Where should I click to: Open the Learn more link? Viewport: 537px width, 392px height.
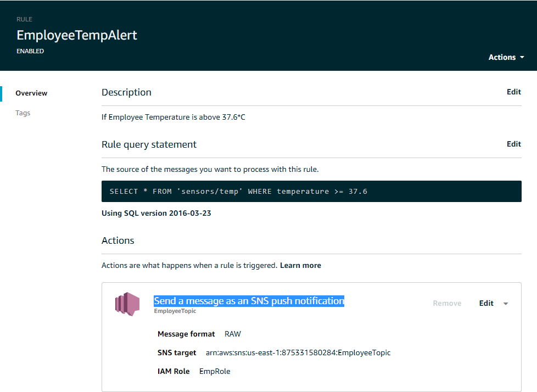click(300, 265)
